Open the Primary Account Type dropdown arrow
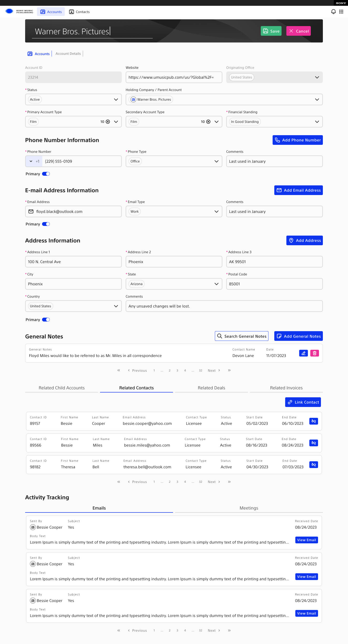The image size is (348, 644). (x=116, y=122)
